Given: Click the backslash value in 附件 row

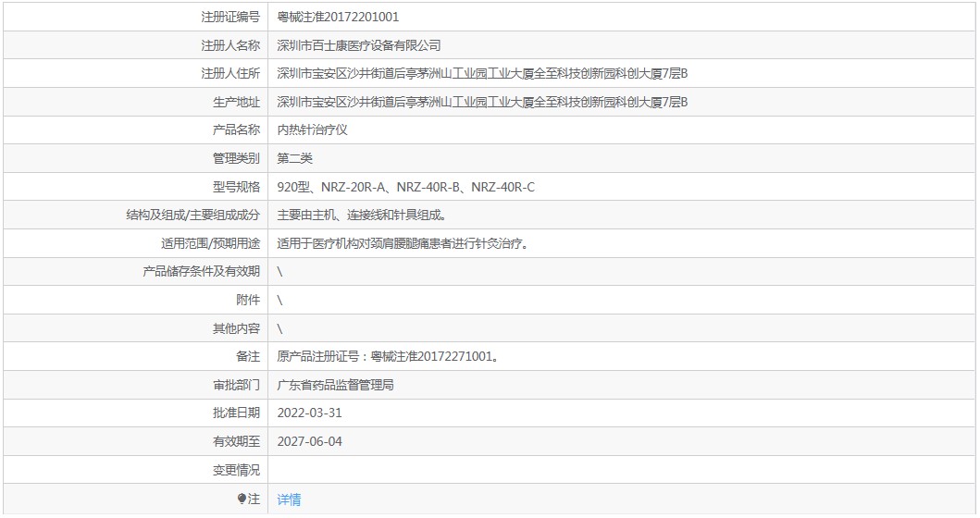Looking at the screenshot, I should click(279, 301).
